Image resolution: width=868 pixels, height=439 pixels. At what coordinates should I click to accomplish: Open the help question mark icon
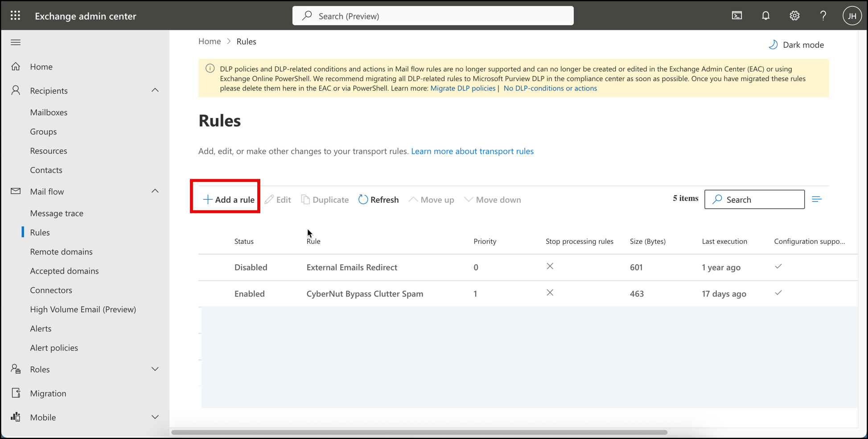pos(823,15)
